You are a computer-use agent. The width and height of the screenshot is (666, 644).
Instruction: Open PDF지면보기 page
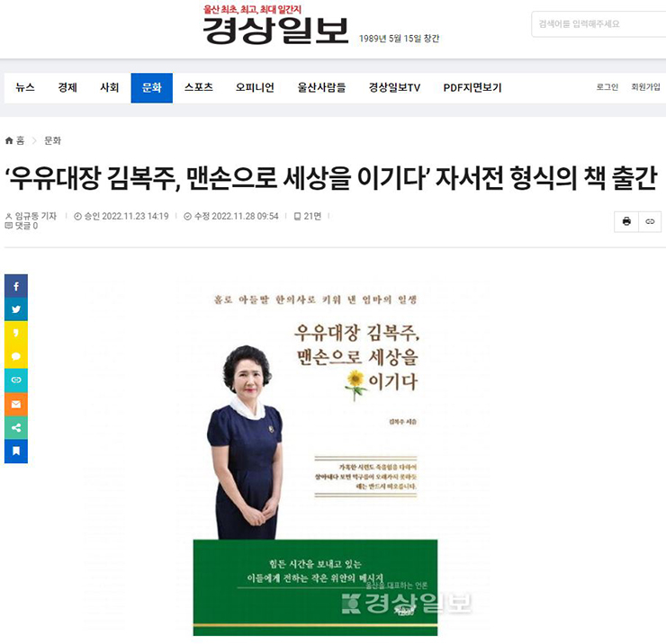(472, 87)
